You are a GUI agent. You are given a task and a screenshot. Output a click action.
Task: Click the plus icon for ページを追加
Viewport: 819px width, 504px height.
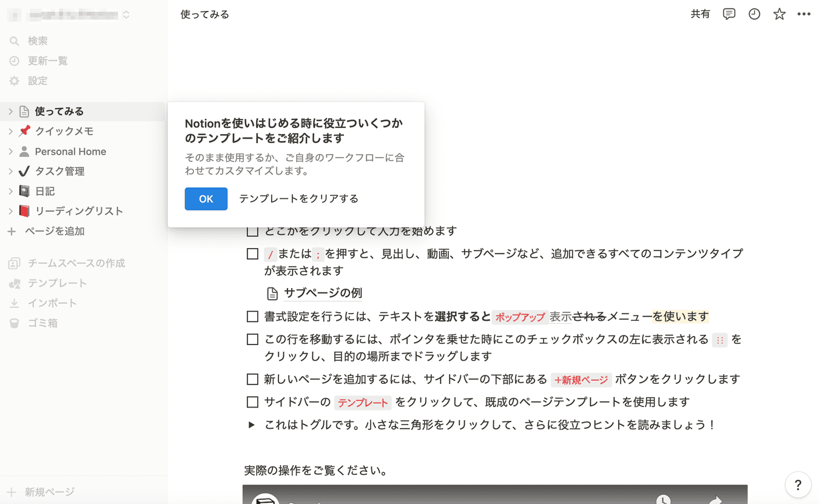point(12,232)
